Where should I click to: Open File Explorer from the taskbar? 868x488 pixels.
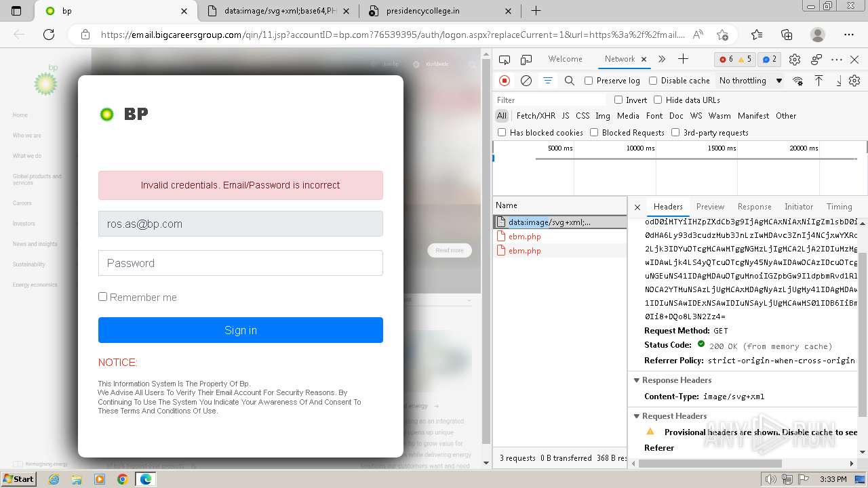77,479
